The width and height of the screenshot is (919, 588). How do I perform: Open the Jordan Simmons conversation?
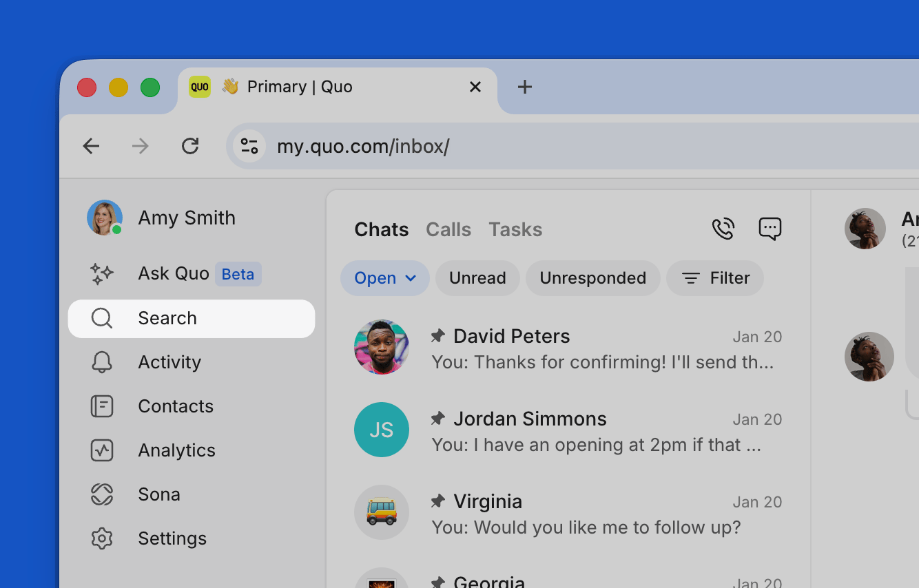[568, 430]
